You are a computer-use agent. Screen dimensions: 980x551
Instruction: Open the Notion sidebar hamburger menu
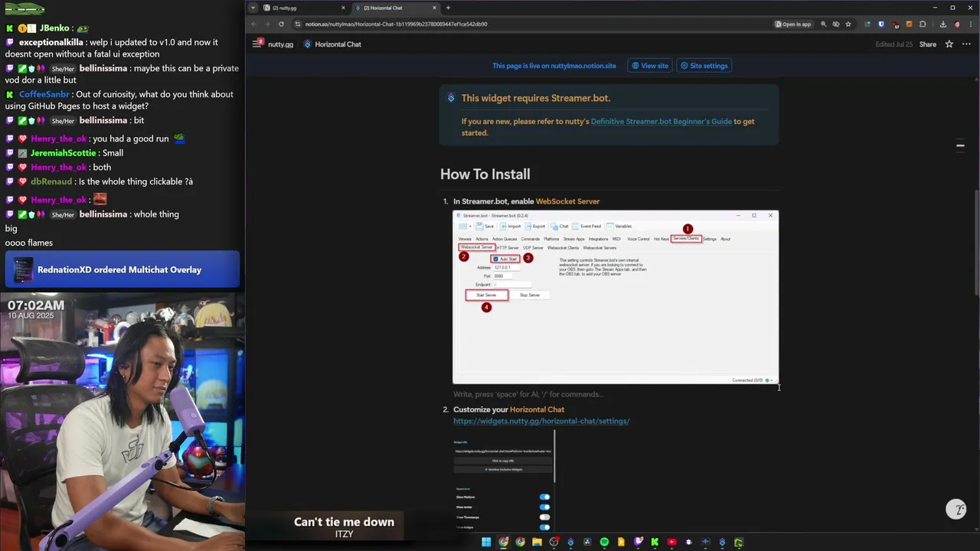257,44
